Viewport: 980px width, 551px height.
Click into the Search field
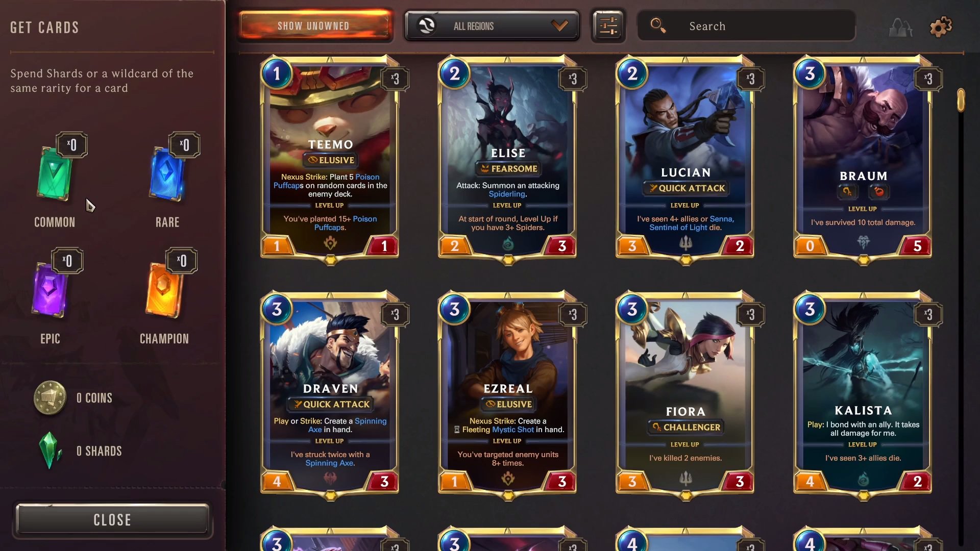pos(746,26)
